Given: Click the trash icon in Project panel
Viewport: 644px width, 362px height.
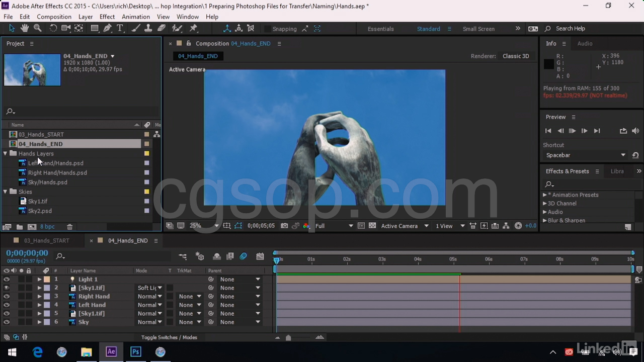Looking at the screenshot, I should coord(70,227).
